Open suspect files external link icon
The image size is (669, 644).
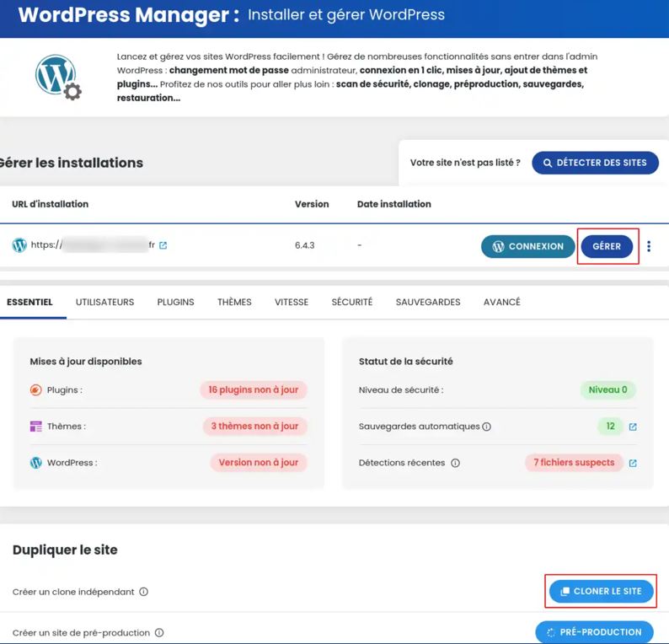click(633, 463)
